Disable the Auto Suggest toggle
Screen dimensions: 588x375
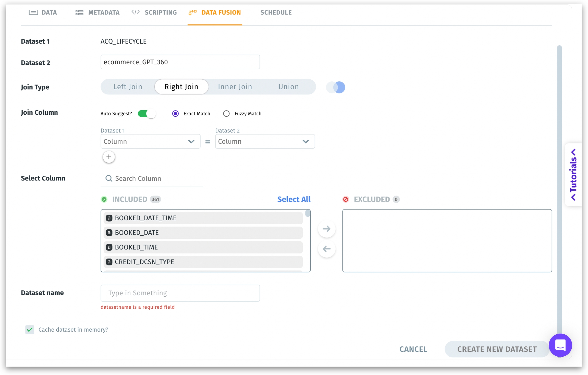tap(147, 114)
